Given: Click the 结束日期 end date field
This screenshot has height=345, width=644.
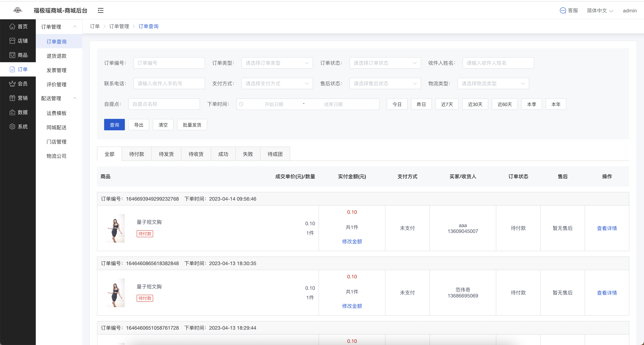Looking at the screenshot, I should (333, 104).
